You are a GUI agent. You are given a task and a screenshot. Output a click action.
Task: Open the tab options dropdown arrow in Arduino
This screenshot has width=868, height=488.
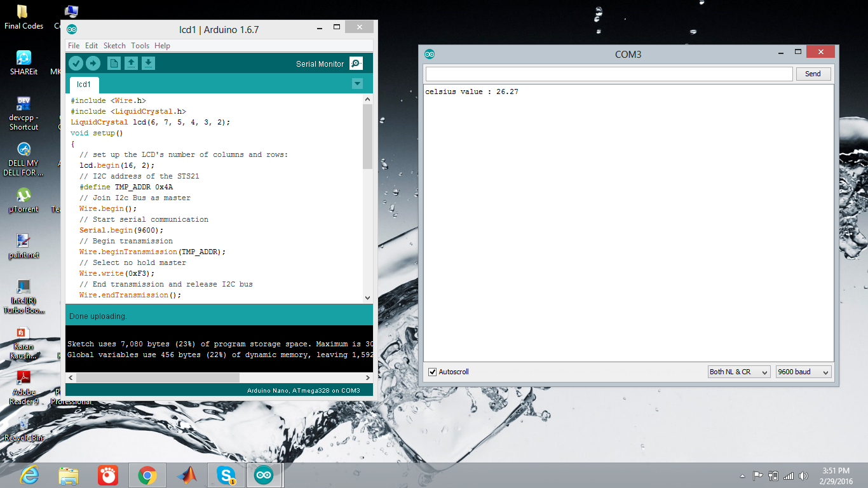[x=357, y=84]
